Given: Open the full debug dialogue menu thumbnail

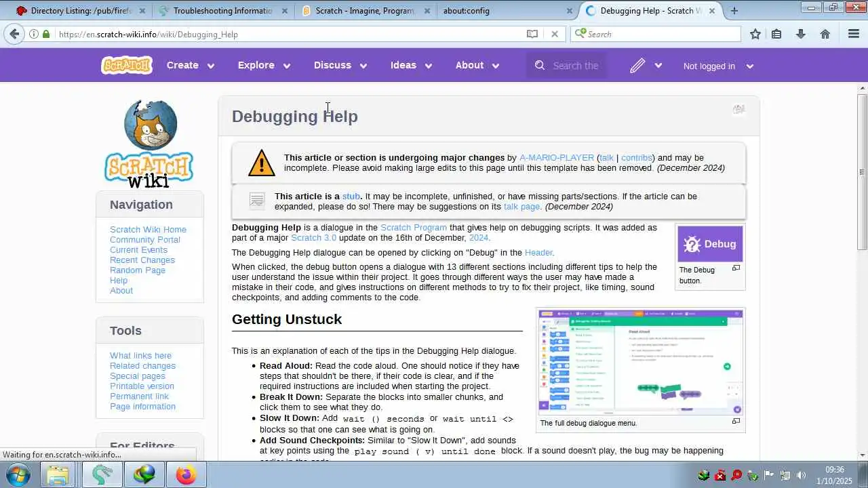Looking at the screenshot, I should [641, 363].
